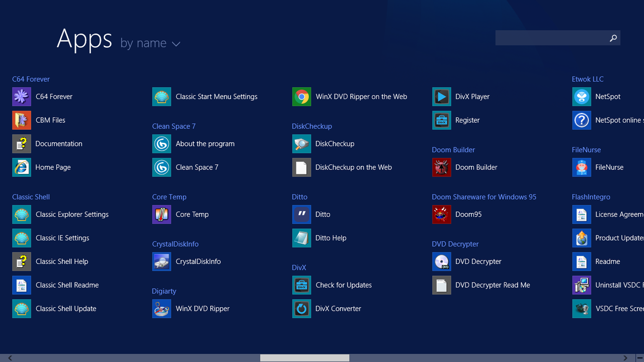Screen dimensions: 644x362
Task: Select the Classic Shell group header
Action: 31,197
